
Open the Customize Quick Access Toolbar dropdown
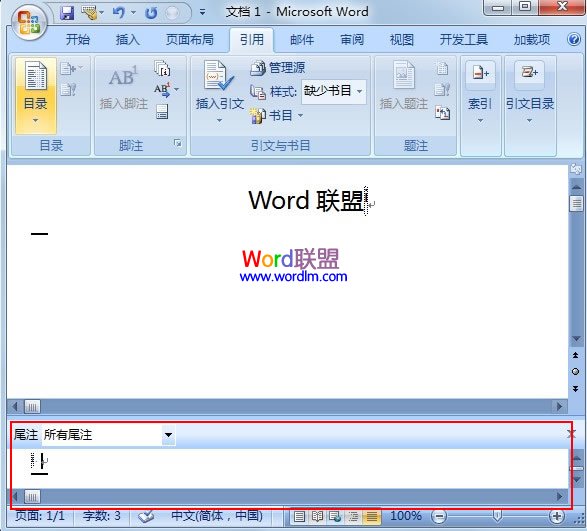(x=203, y=13)
